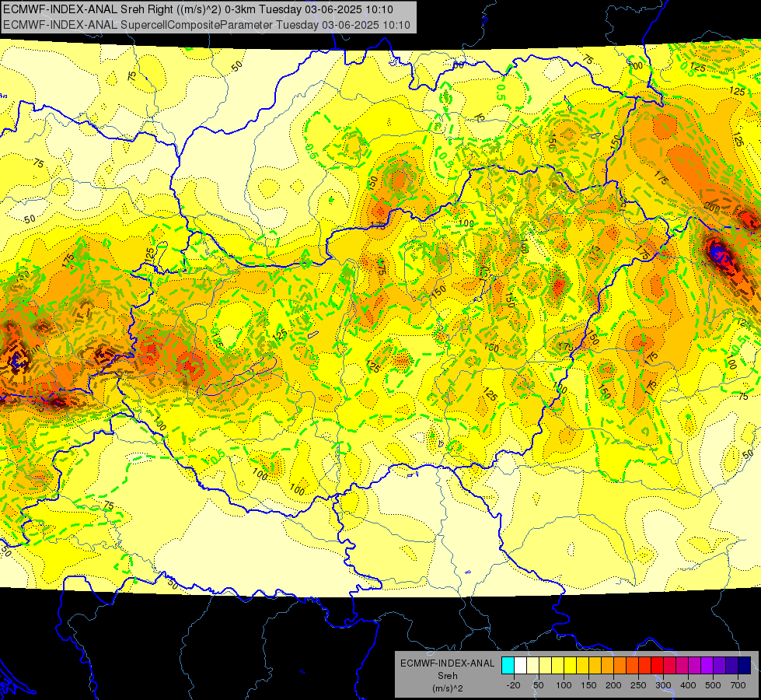Click the '-20' tick label on legend
This screenshot has width=761, height=700.
tap(514, 685)
